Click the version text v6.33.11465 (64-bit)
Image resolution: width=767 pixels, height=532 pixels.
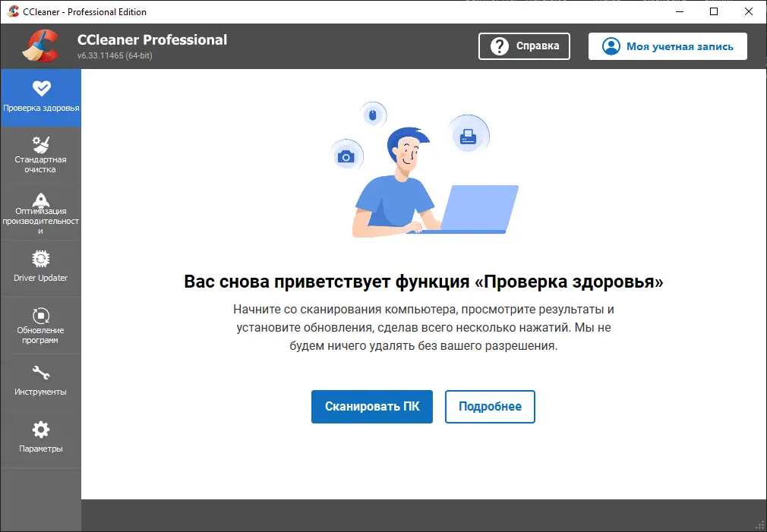click(x=115, y=55)
